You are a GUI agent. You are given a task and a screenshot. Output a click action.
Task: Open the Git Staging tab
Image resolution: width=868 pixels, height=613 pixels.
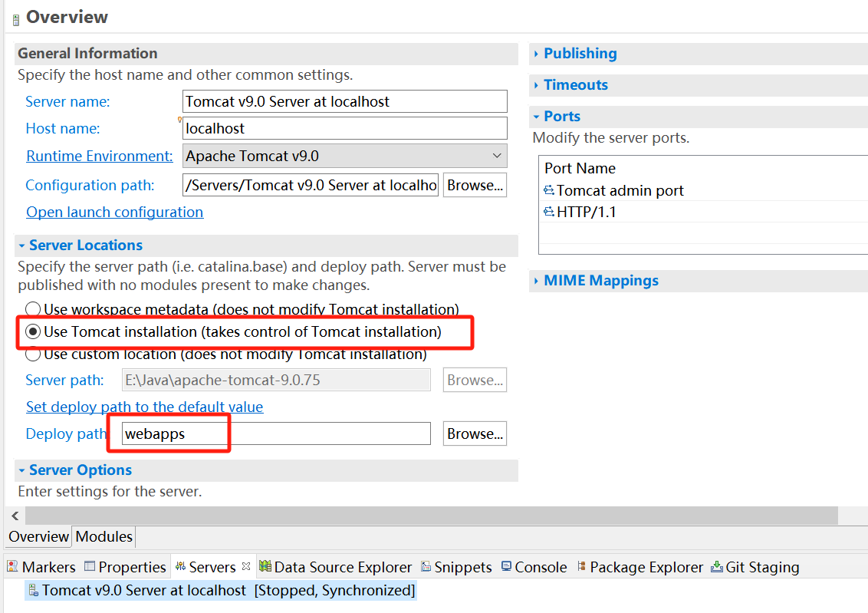(x=755, y=567)
